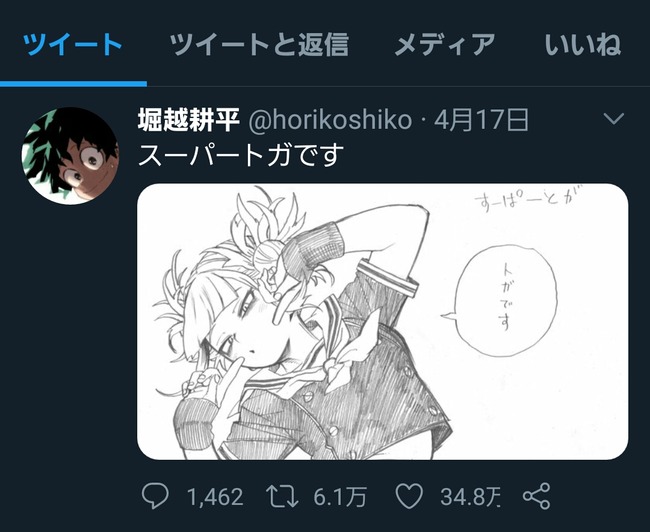View the 6.1万 retweet count
The width and height of the screenshot is (650, 532).
tap(340, 497)
